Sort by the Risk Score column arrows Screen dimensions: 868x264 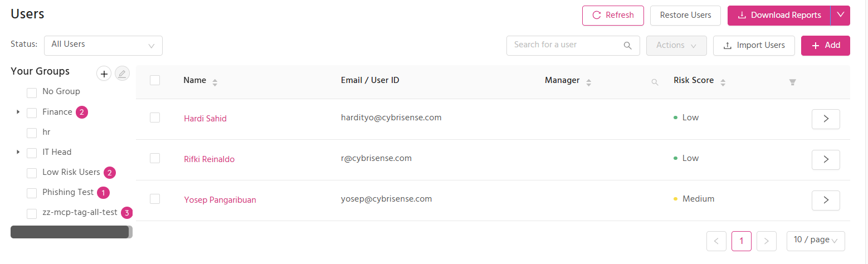click(723, 82)
